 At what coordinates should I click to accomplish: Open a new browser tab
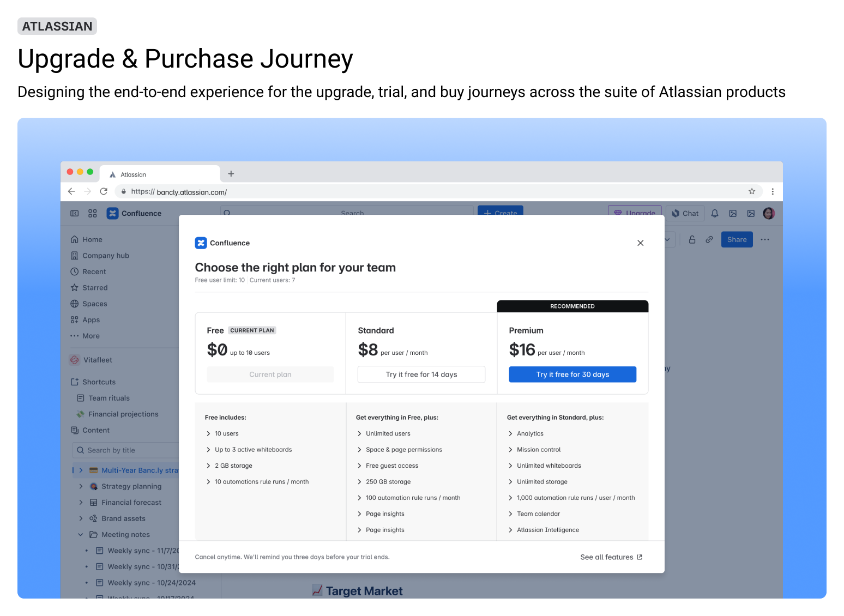pos(231,173)
